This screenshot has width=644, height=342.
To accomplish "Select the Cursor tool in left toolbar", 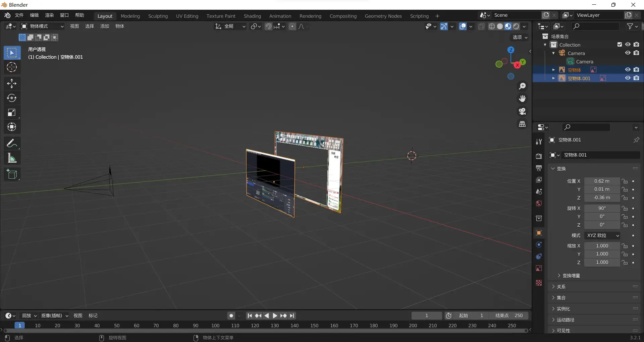I will pyautogui.click(x=12, y=67).
